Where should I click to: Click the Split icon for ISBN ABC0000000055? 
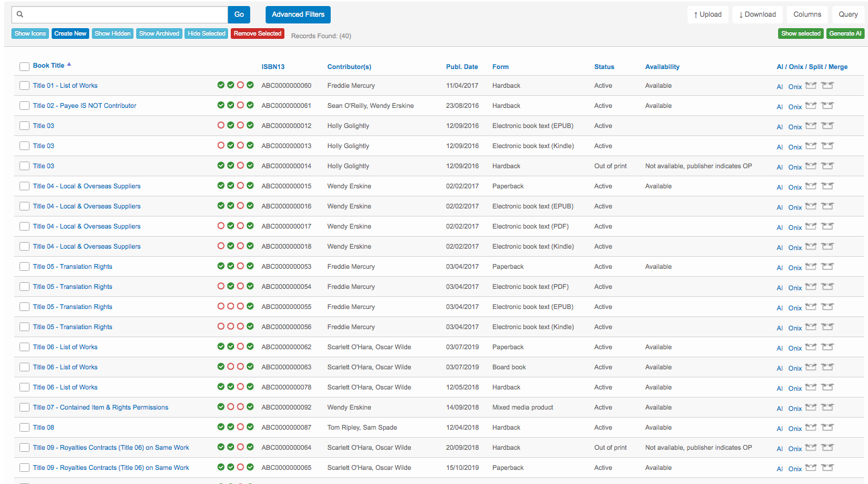pyautogui.click(x=811, y=306)
